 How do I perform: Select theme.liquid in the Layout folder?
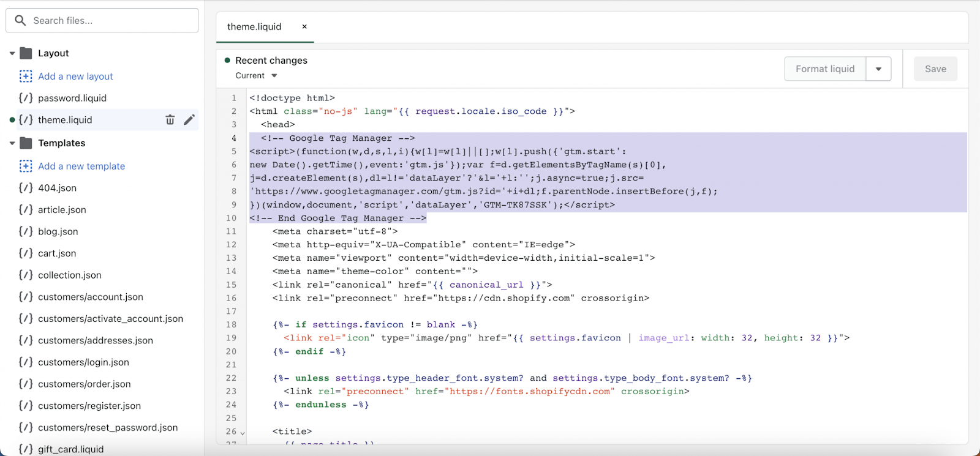(65, 120)
